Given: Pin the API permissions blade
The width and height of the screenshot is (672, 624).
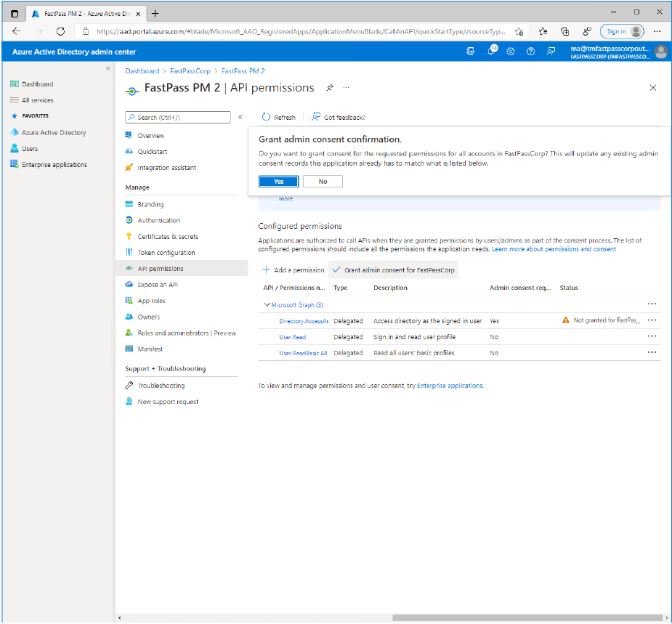Looking at the screenshot, I should tap(329, 88).
